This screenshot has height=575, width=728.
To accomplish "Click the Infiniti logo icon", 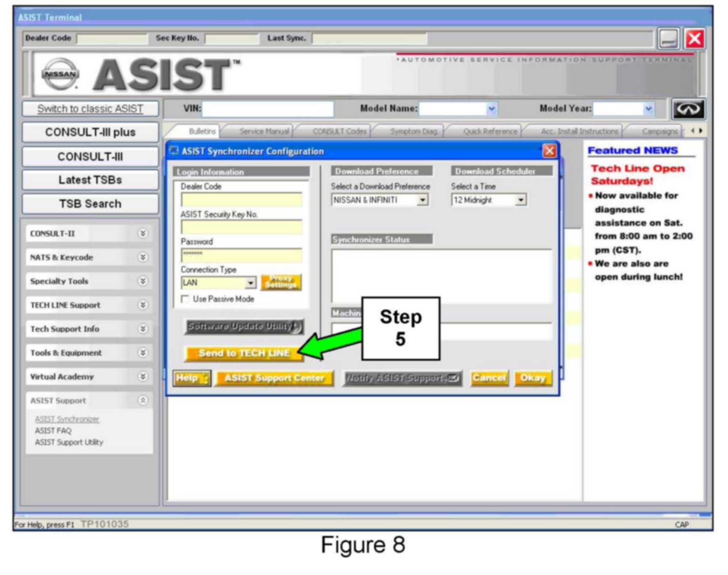I will click(x=688, y=109).
